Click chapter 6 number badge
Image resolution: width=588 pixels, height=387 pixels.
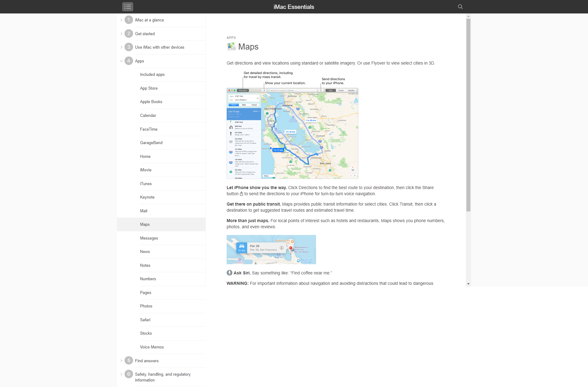[129, 374]
